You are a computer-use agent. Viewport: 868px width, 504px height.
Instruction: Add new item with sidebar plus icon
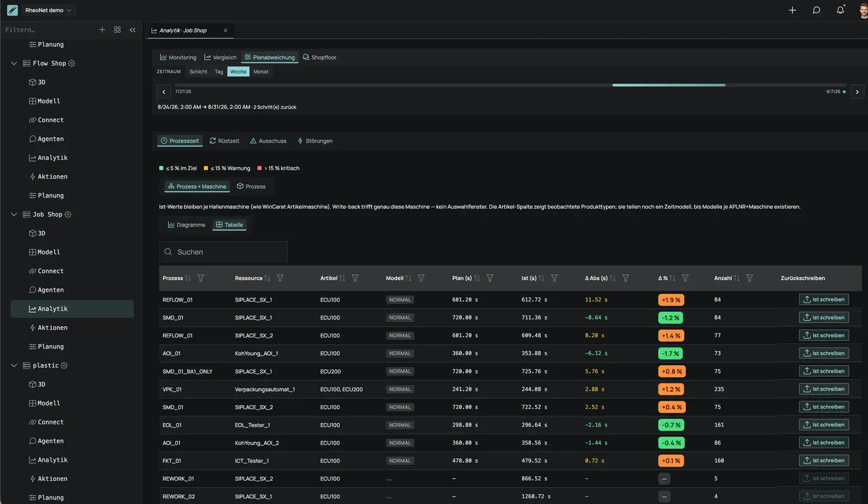102,30
